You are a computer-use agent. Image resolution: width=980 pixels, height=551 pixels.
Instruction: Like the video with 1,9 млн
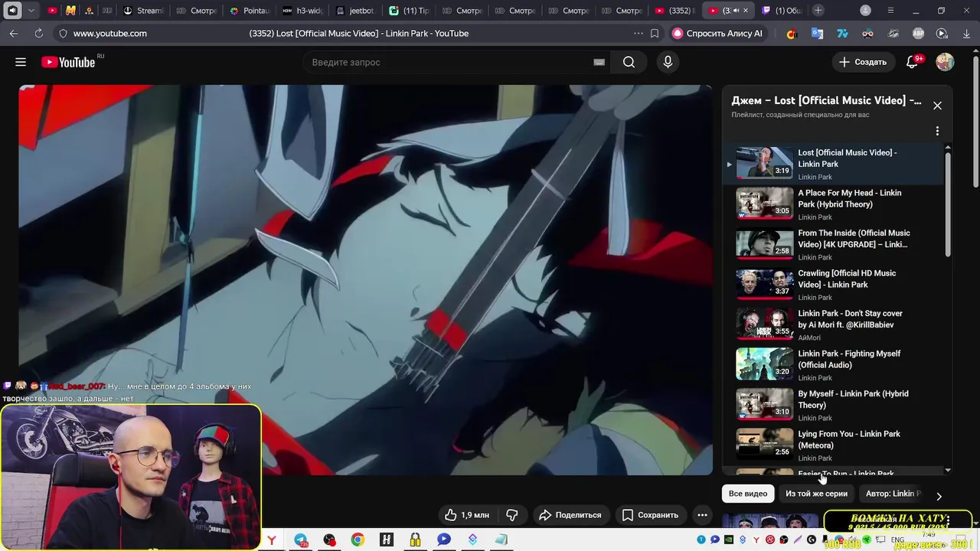(466, 515)
